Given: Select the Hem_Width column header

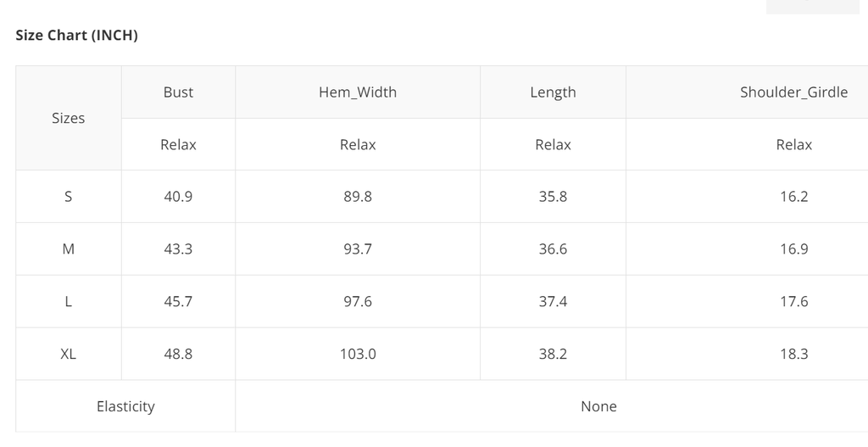Looking at the screenshot, I should click(x=358, y=92).
